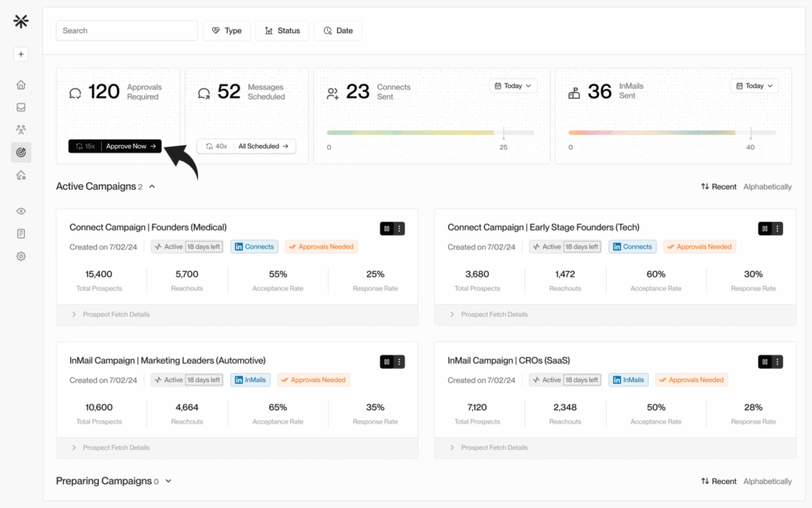Pause the Early Stage Founders (Tech) campaign

[765, 229]
